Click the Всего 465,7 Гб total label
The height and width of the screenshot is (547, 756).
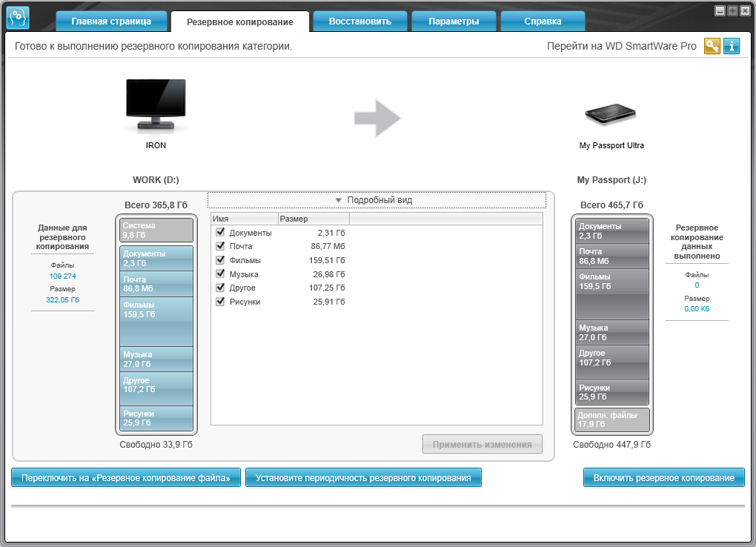coord(611,205)
